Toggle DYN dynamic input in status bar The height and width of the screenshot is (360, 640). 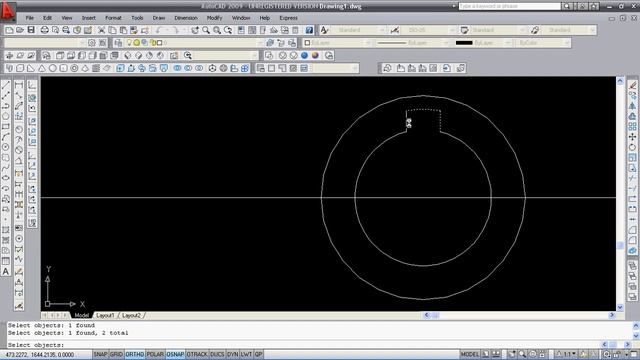233,354
